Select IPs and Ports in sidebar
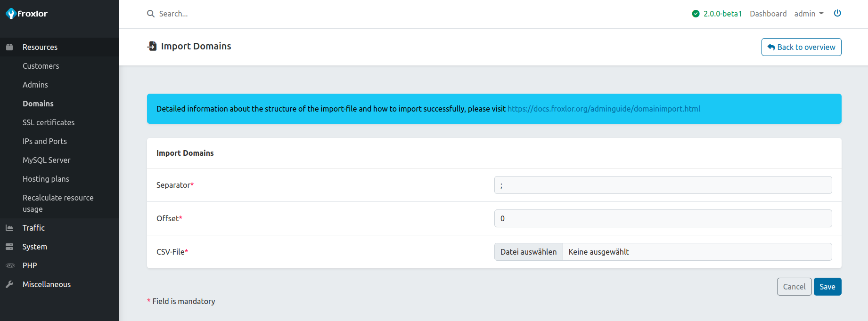Screen dimensions: 868x321 (45, 141)
